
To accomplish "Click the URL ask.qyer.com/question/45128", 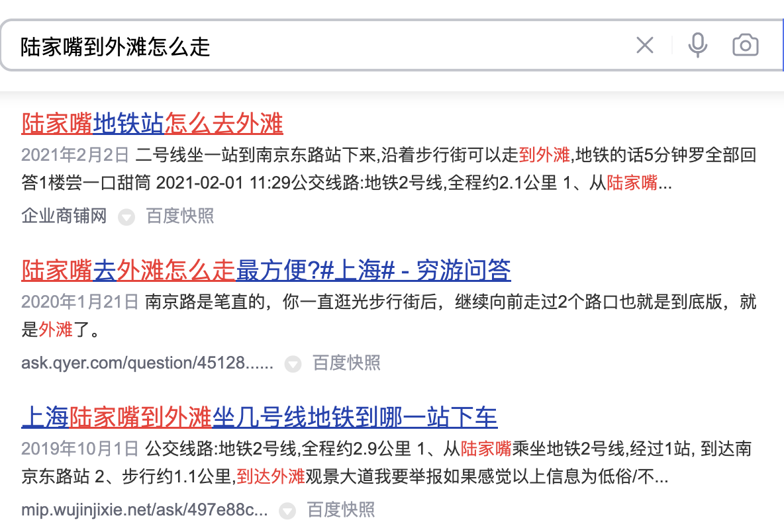I will [147, 363].
